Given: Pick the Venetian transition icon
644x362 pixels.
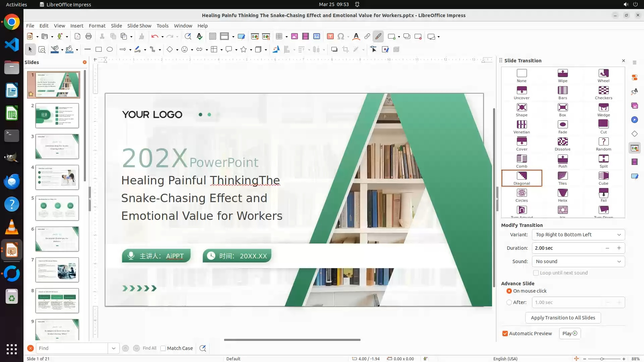Looking at the screenshot, I should pyautogui.click(x=521, y=125).
